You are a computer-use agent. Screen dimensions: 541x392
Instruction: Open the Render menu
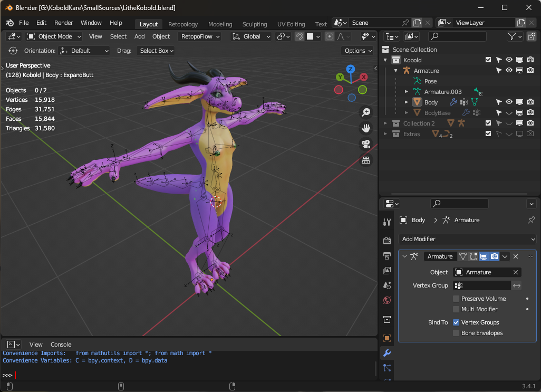click(63, 23)
